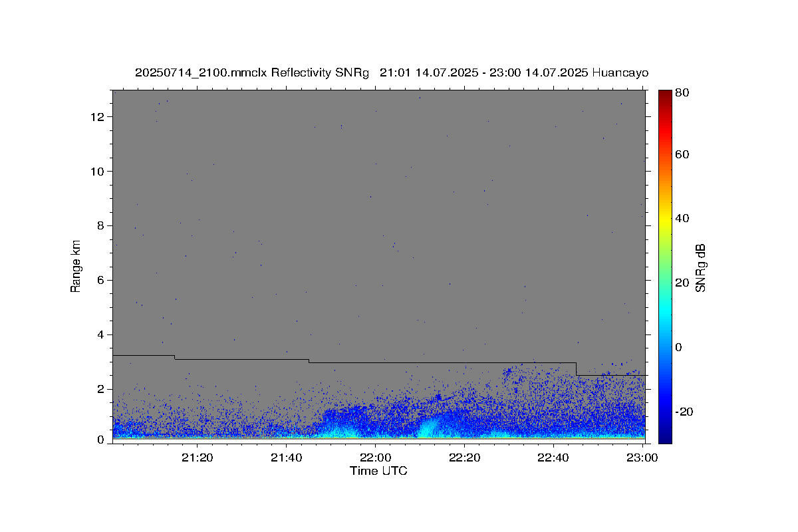Click the 0 km range tick label

point(102,440)
